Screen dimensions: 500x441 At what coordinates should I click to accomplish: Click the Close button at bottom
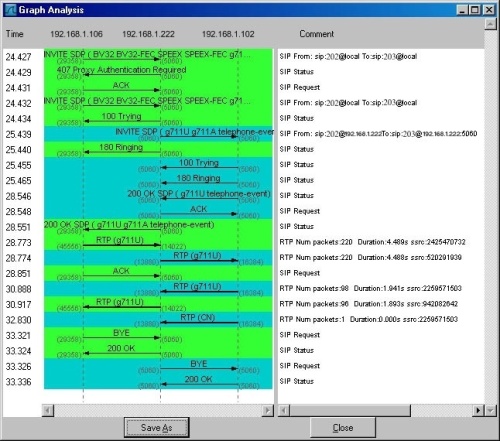[x=343, y=427]
